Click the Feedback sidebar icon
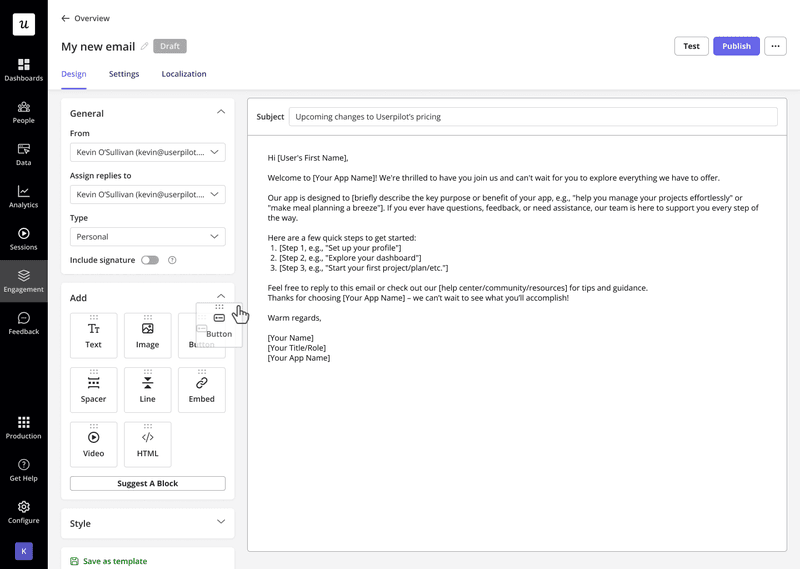The height and width of the screenshot is (569, 800). pos(23,323)
